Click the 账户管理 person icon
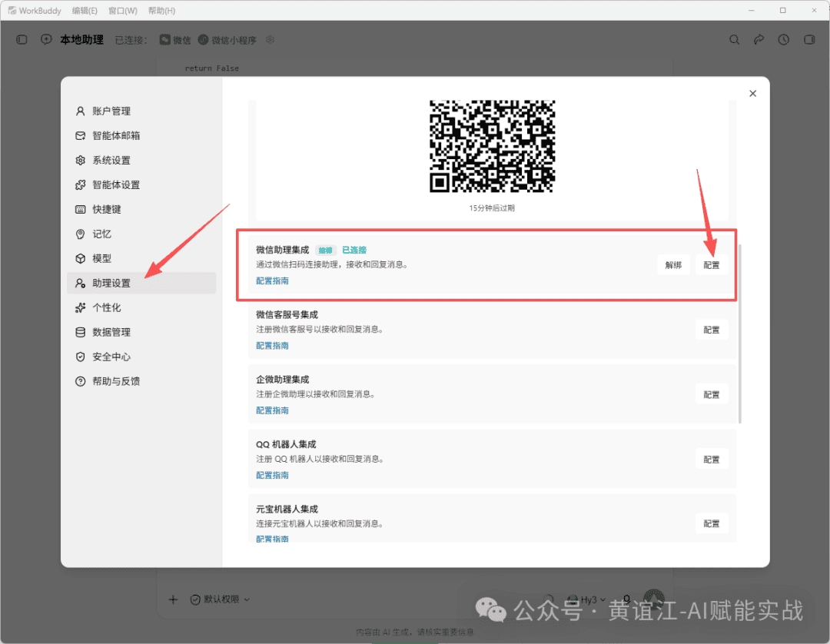 coord(81,111)
